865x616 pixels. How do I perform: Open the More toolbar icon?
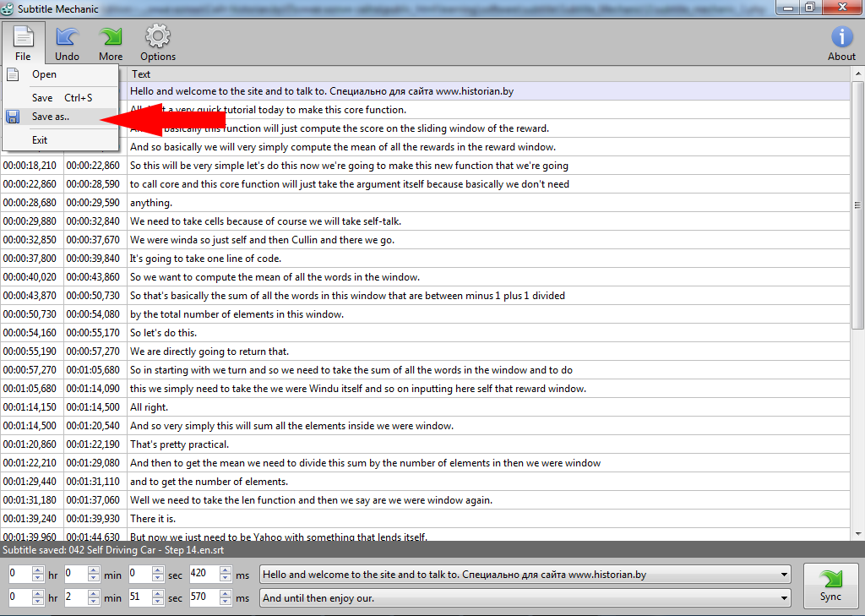pos(111,37)
